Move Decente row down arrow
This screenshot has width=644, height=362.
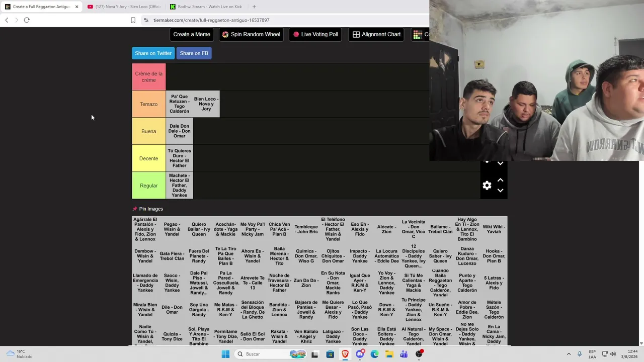(500, 163)
